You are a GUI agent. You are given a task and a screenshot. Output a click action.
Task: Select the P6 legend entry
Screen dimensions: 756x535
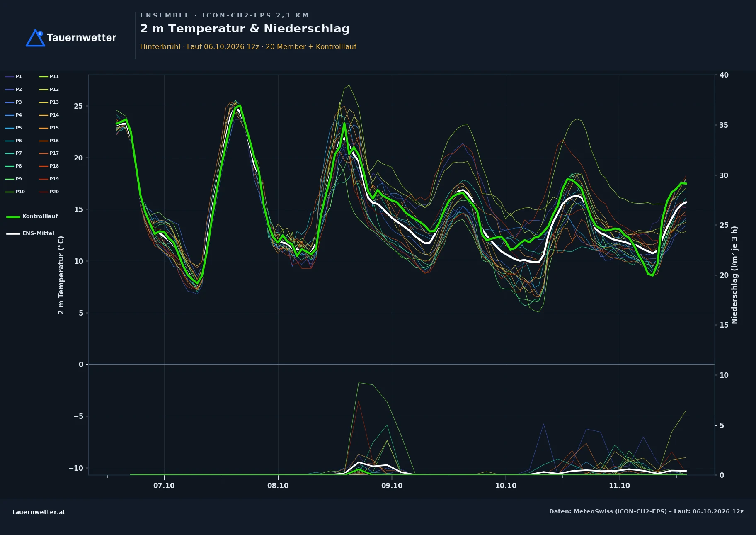click(x=14, y=141)
